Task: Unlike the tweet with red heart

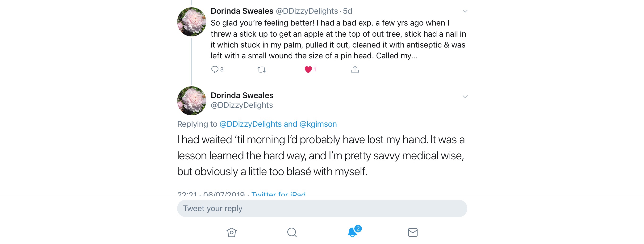Action: click(308, 69)
